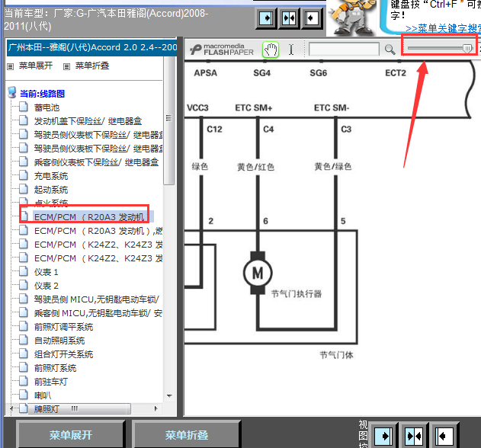Click the 菜单展开 link in tree header

coord(36,66)
